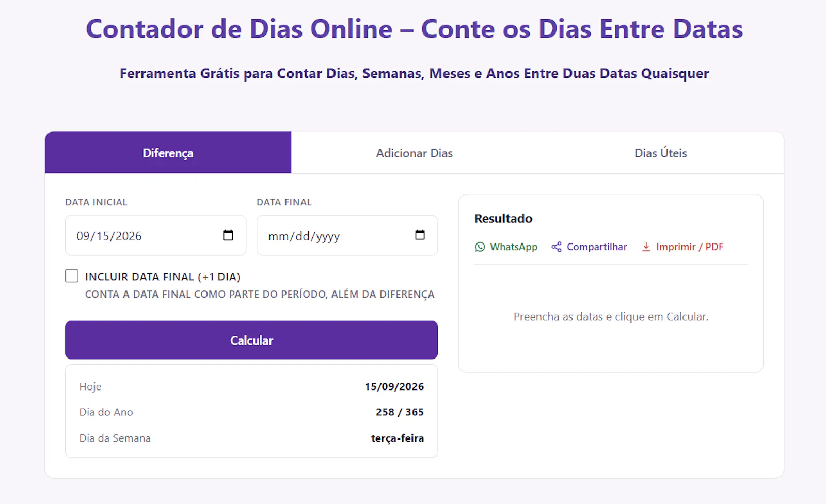Click the Conta a data final description text
This screenshot has height=504, width=826.
point(260,295)
